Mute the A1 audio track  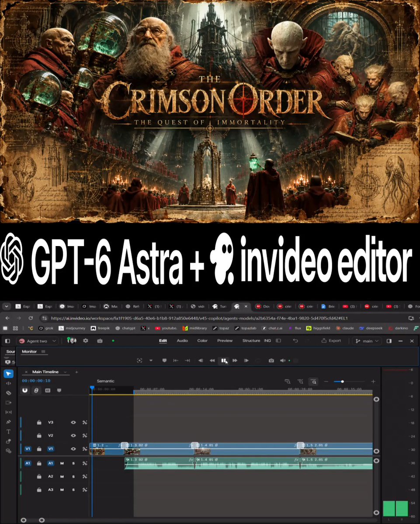[x=62, y=463]
